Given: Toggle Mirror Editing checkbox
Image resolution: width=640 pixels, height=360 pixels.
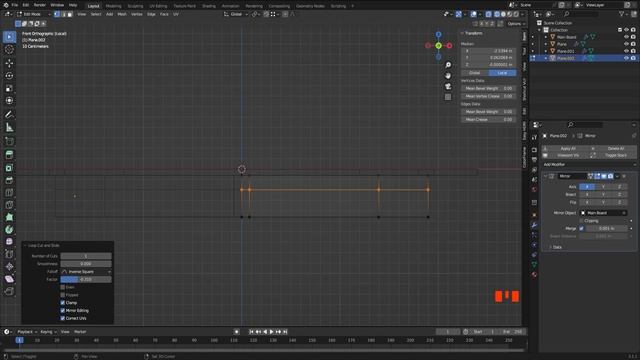Looking at the screenshot, I should click(62, 311).
